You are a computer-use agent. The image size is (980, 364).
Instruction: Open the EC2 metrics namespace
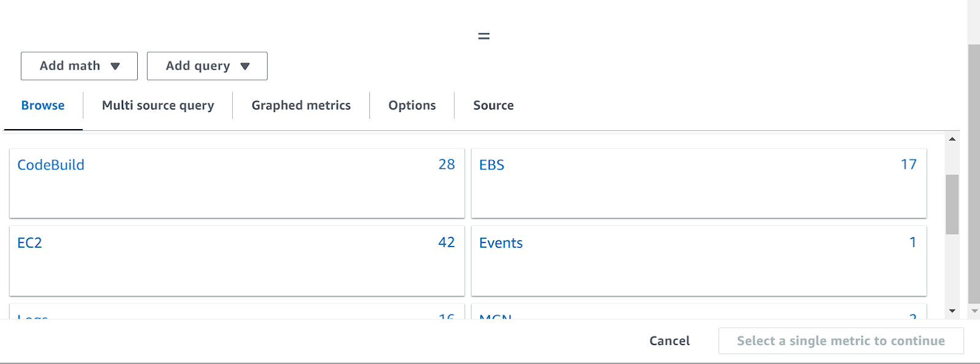point(237,261)
